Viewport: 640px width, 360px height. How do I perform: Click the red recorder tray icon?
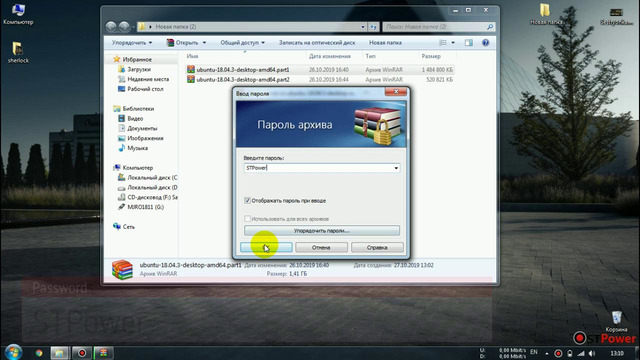pyautogui.click(x=558, y=353)
